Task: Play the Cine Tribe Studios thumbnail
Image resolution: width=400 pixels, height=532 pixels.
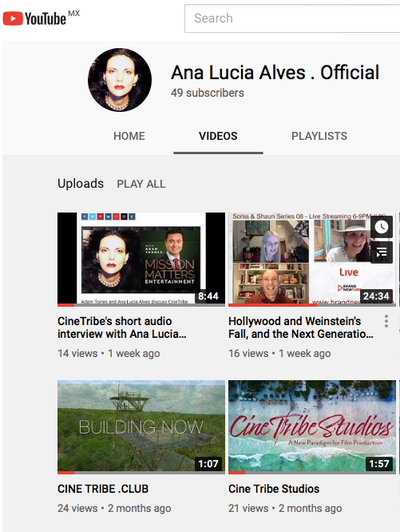Action: [x=312, y=426]
